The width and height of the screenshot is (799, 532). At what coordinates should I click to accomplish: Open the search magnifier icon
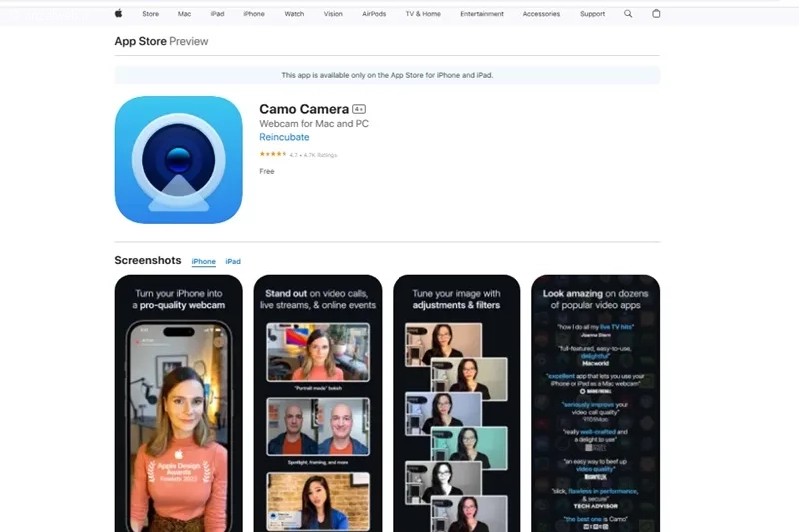pyautogui.click(x=628, y=14)
